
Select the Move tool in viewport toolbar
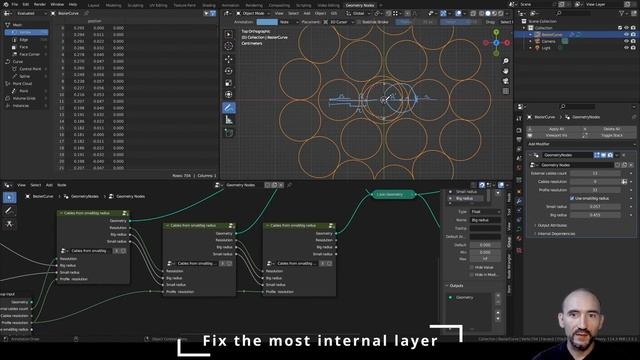click(229, 59)
